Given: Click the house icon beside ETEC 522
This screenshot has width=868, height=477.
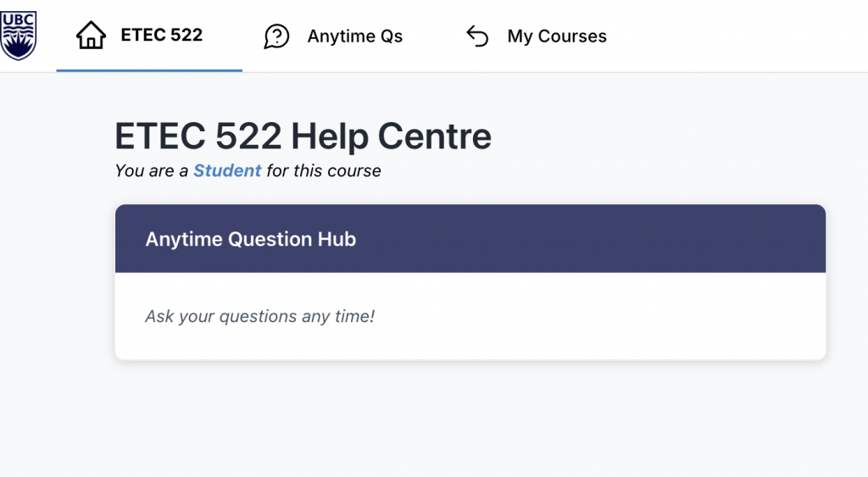Looking at the screenshot, I should pos(91,36).
